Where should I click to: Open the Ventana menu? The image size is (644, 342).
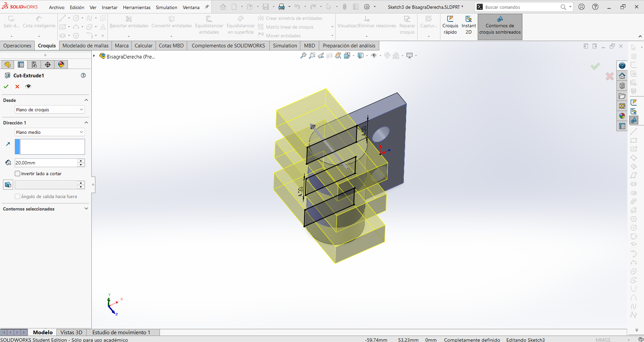point(191,7)
